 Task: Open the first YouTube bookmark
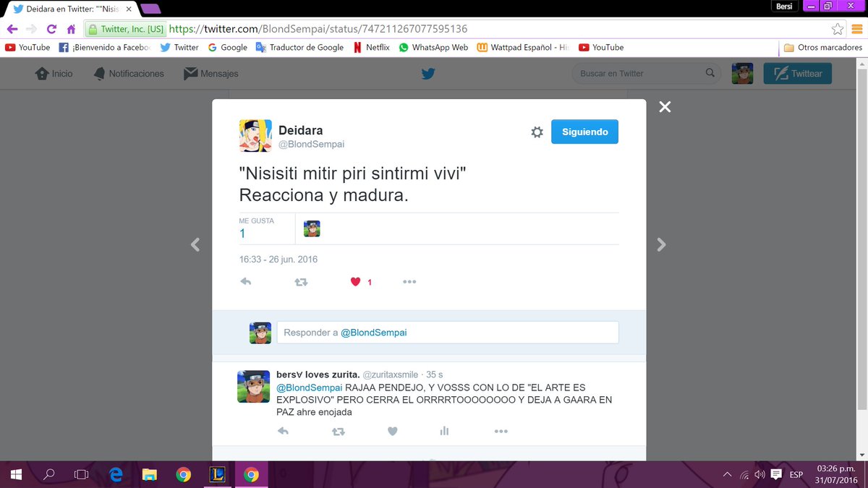coord(27,47)
